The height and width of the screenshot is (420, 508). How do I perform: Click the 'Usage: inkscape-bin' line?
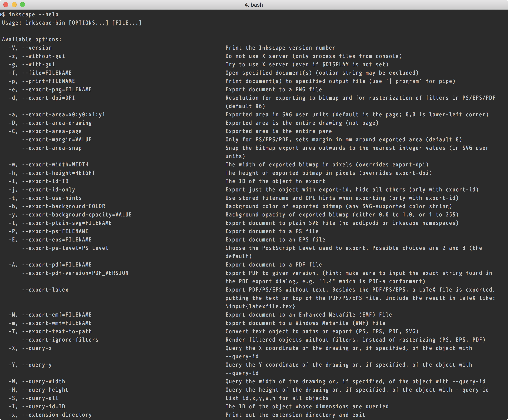(33, 23)
